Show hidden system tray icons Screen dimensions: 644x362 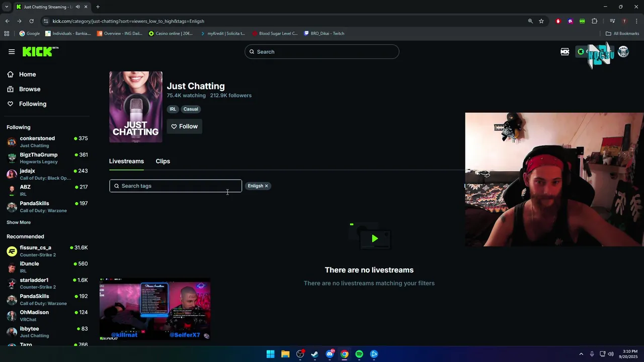pos(581,354)
